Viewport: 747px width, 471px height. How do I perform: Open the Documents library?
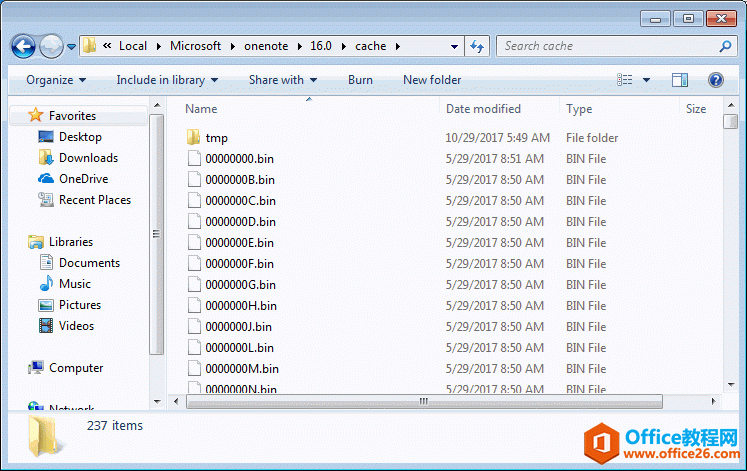(x=89, y=262)
